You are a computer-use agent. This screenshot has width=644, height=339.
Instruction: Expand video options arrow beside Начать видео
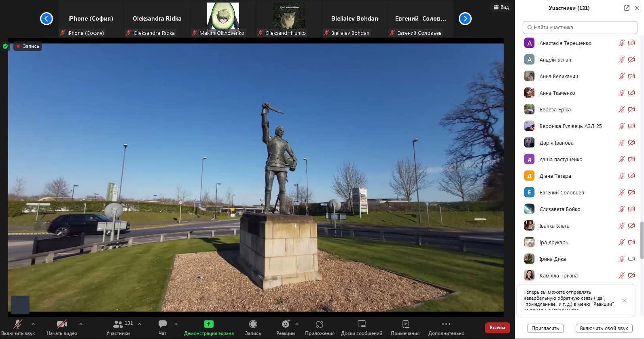[x=81, y=324]
